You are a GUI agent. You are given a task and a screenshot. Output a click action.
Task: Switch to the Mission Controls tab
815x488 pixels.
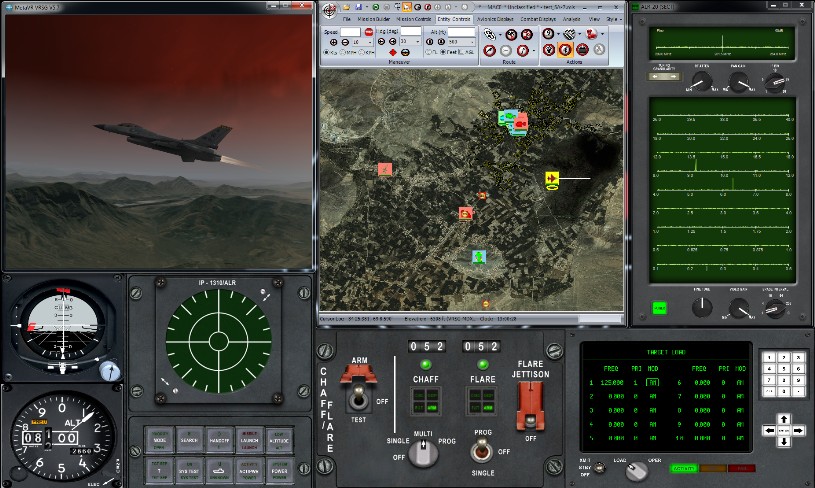click(x=414, y=19)
